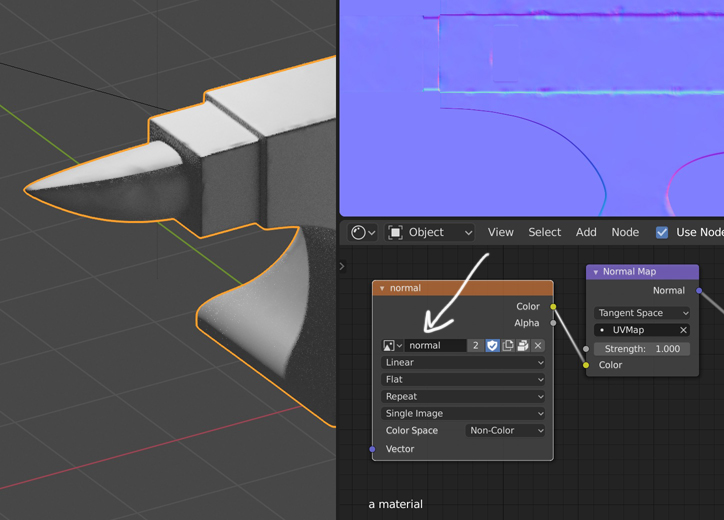The image size is (724, 520).
Task: Collapse the Normal Map node
Action: tap(596, 272)
